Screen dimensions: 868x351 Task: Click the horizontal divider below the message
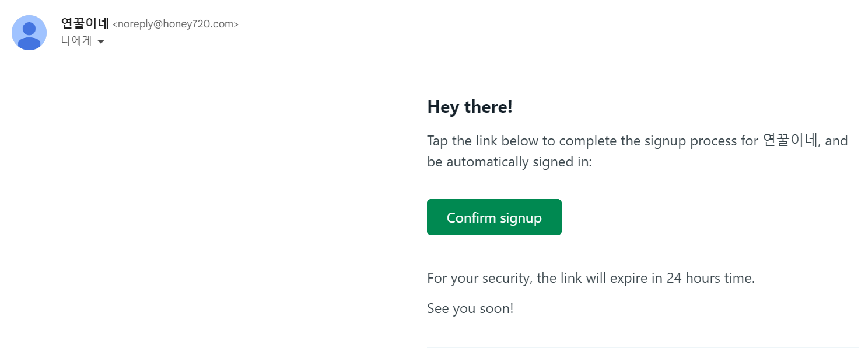point(642,347)
